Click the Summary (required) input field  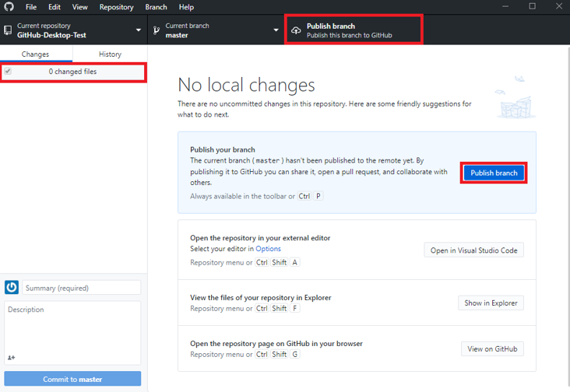click(82, 288)
